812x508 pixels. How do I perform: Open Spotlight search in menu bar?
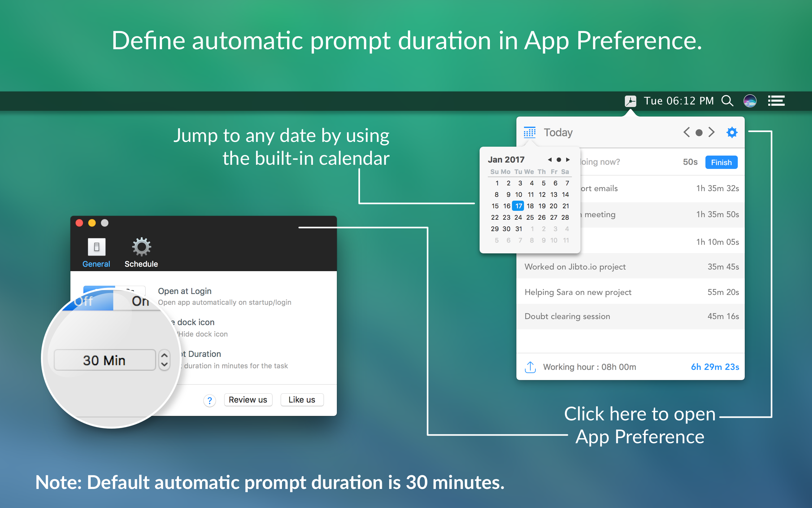(x=727, y=101)
